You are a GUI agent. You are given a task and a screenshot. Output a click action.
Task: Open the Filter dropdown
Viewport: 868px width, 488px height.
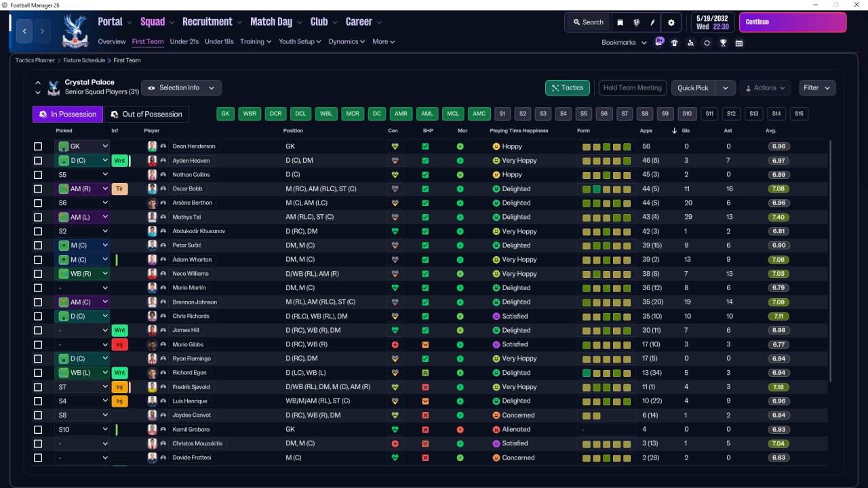(x=817, y=87)
